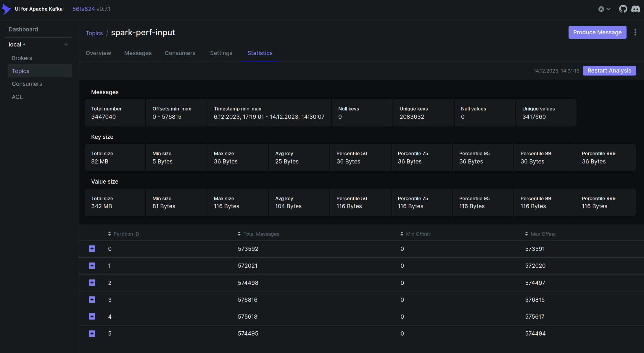The height and width of the screenshot is (353, 644).
Task: Click Max Offset value 574494
Action: click(x=535, y=333)
